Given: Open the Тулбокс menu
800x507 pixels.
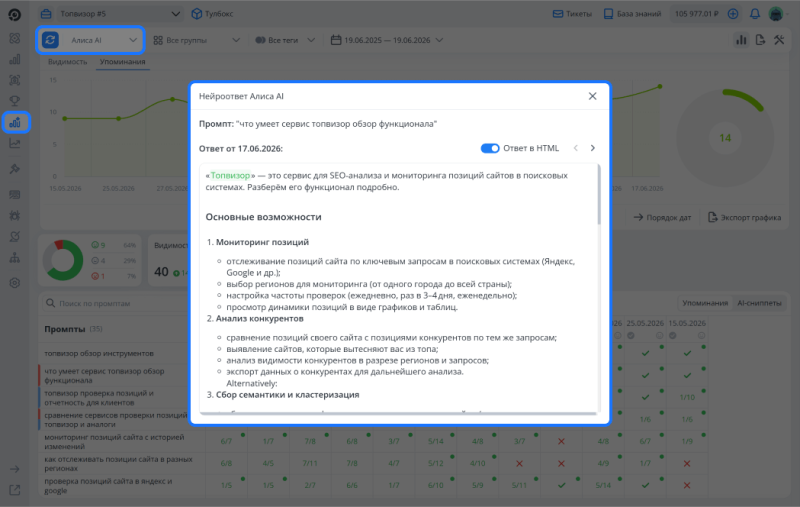Looking at the screenshot, I should pyautogui.click(x=212, y=14).
